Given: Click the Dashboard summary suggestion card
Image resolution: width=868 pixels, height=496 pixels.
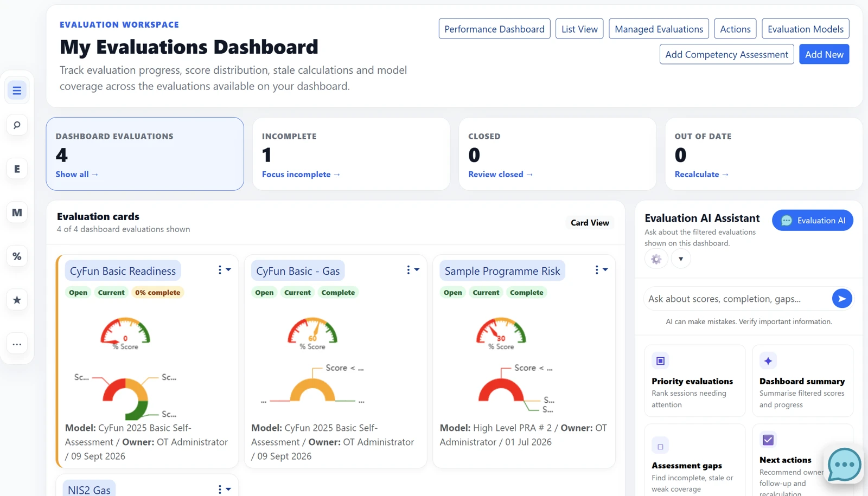Looking at the screenshot, I should coord(802,381).
